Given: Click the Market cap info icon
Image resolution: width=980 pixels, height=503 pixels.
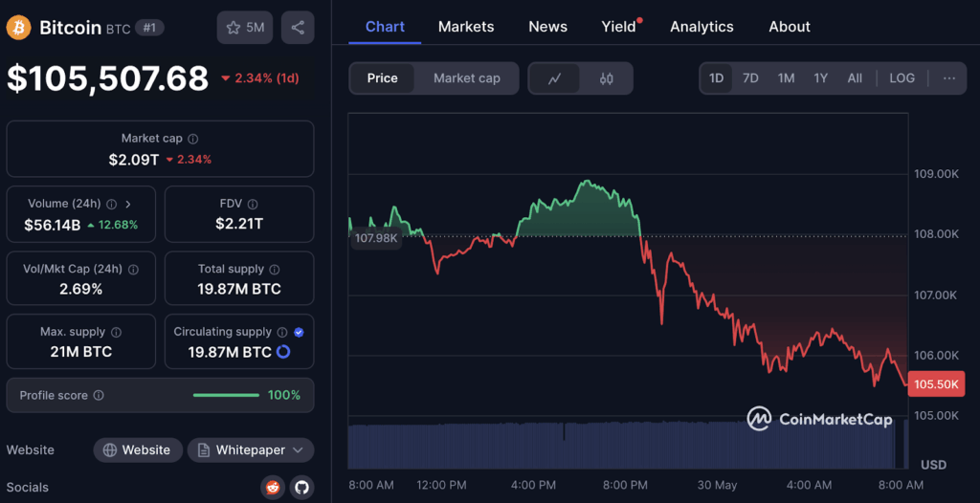Looking at the screenshot, I should 193,139.
